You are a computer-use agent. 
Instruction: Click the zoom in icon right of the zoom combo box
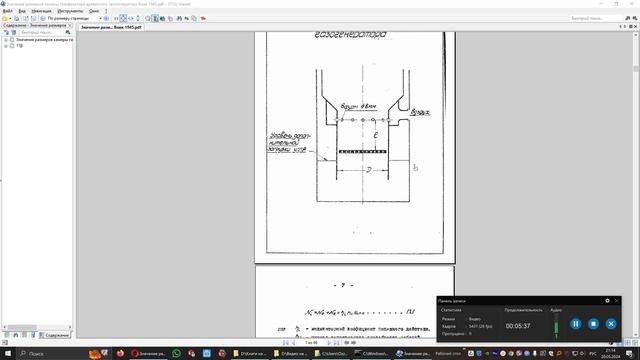106,18
